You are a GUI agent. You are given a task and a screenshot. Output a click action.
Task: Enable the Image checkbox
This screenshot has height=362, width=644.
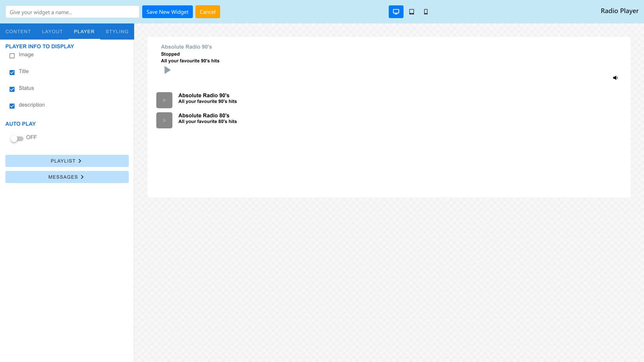pyautogui.click(x=12, y=56)
